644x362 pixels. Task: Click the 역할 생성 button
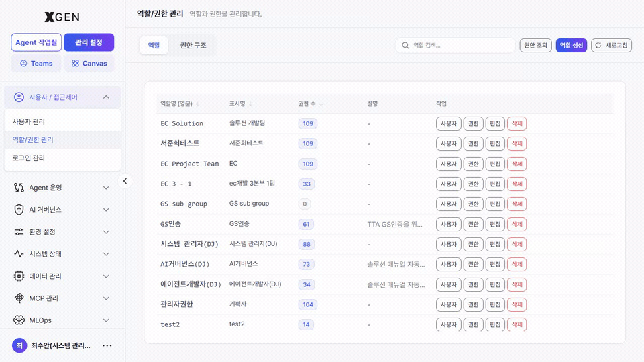point(572,45)
